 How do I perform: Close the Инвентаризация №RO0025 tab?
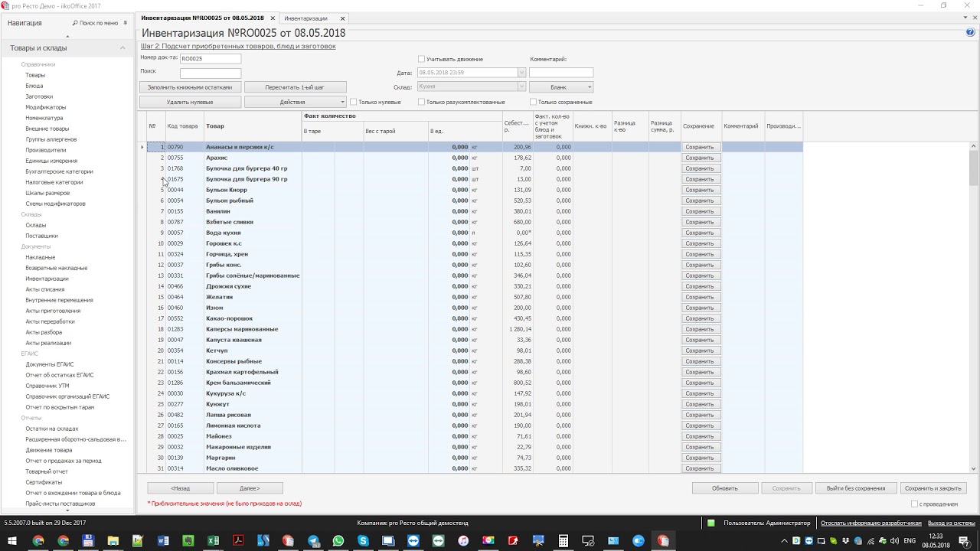(273, 18)
